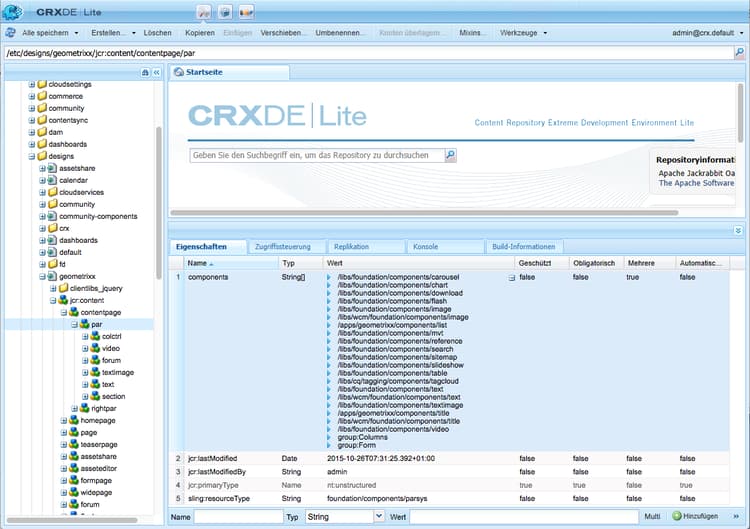The width and height of the screenshot is (750, 529).
Task: Switch to the Build-Informationen tab
Action: click(524, 246)
